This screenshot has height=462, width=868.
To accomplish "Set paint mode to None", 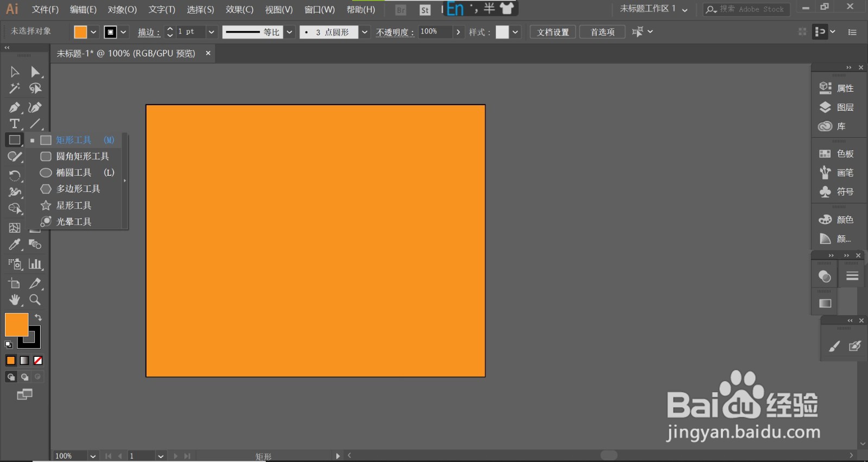I will tap(38, 361).
